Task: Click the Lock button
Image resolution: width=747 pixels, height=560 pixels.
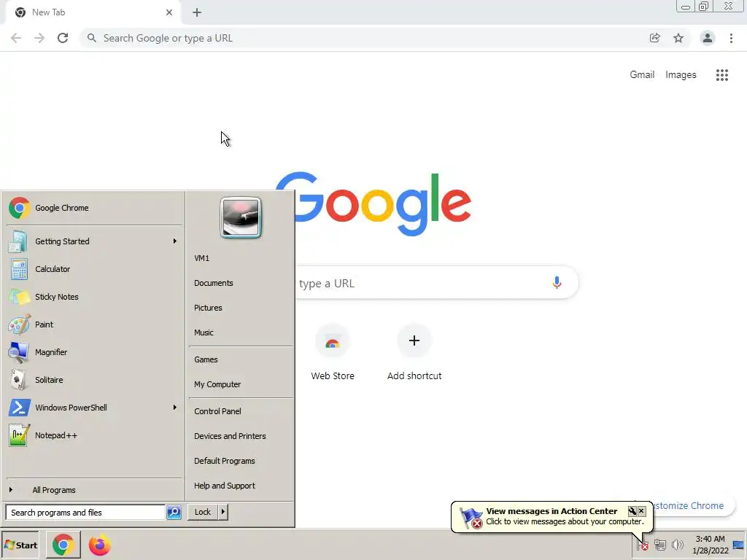Action: click(x=203, y=512)
